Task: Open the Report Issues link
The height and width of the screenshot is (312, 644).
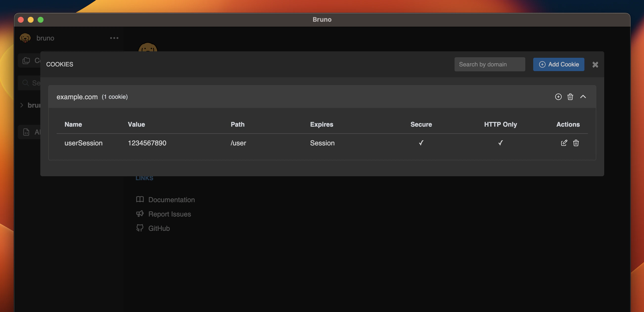Action: point(169,214)
